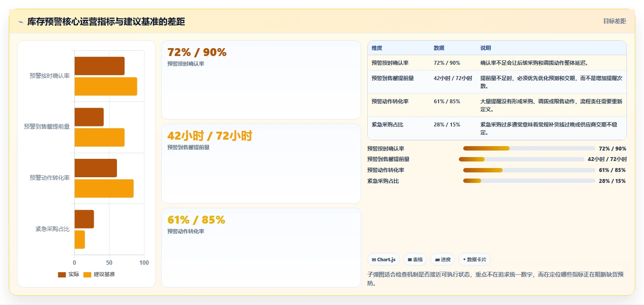This screenshot has width=644, height=305.
Task: Click progress row label 预警到售罄提前量
Action: 388,159
